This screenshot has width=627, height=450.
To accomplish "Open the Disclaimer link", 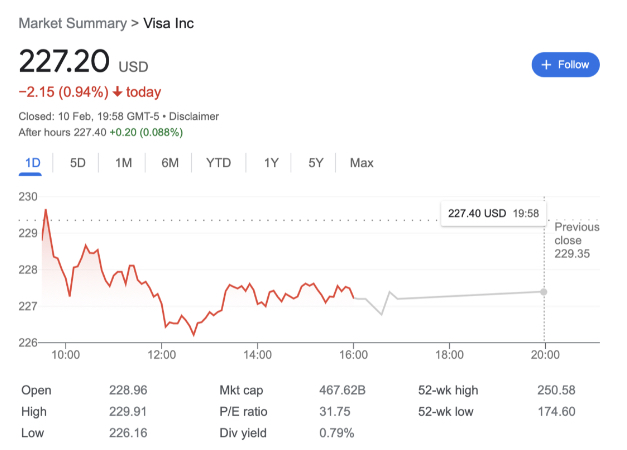I will tap(194, 116).
